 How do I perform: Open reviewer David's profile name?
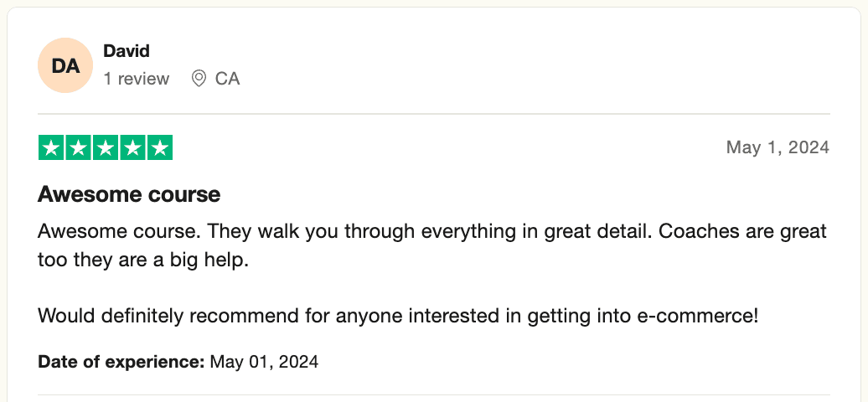(126, 51)
